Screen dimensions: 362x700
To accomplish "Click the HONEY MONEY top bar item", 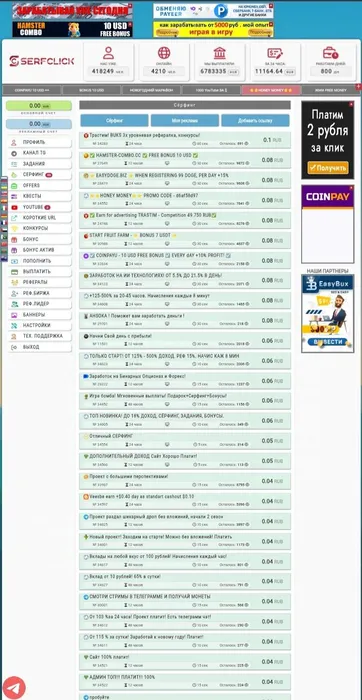I will [x=271, y=90].
